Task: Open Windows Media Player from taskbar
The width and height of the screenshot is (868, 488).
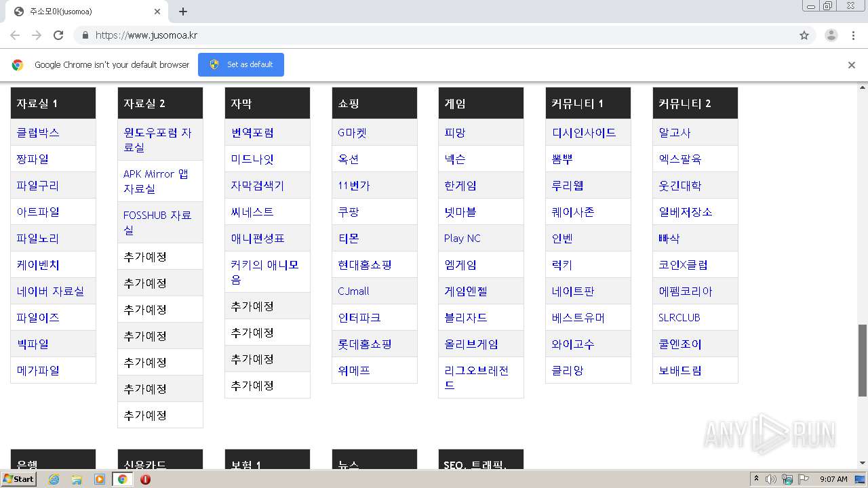Action: point(100,479)
